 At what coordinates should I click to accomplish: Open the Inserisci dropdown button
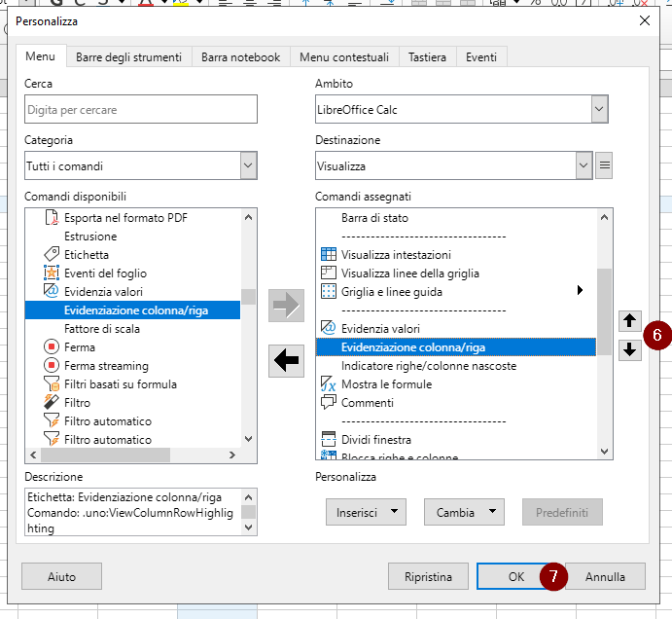tap(366, 511)
